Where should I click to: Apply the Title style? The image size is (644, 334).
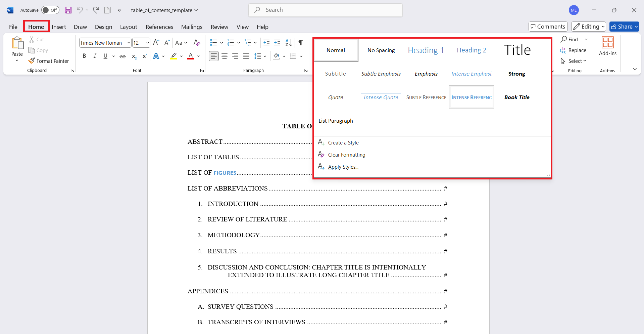pyautogui.click(x=517, y=50)
